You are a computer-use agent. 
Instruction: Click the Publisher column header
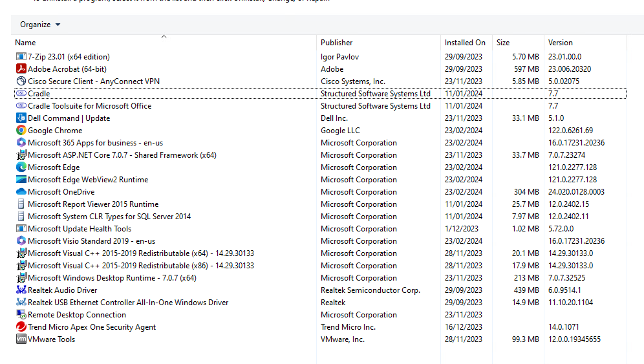pyautogui.click(x=337, y=43)
